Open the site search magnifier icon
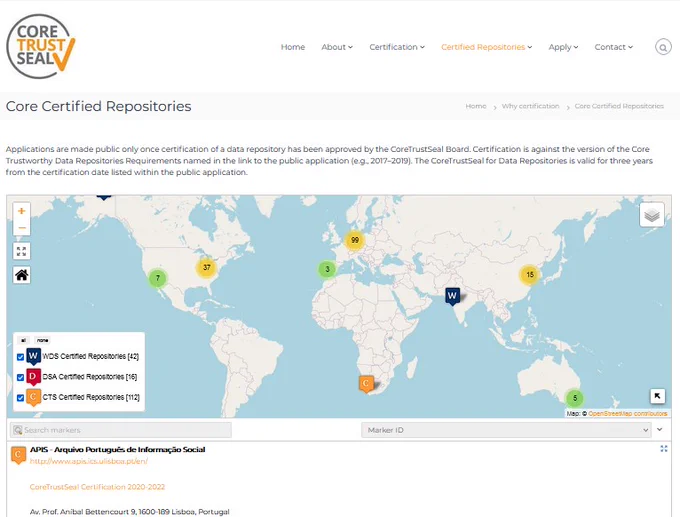Viewport: 680px width, 517px height. click(x=663, y=47)
